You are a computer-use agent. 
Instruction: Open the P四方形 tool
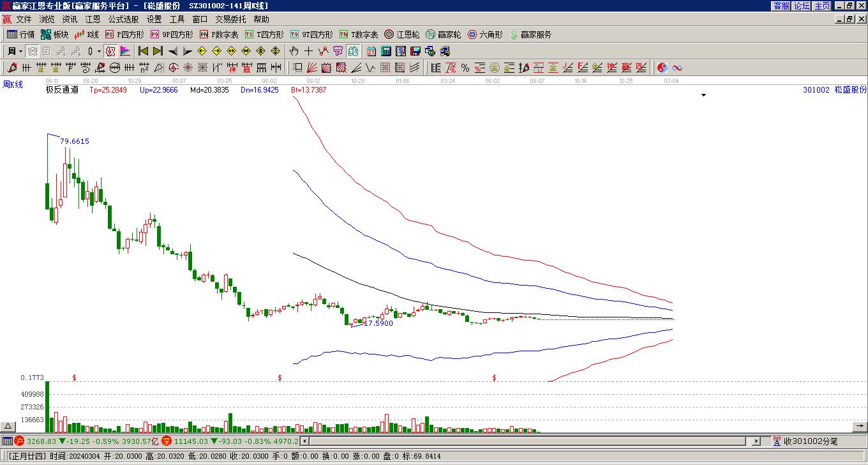pyautogui.click(x=124, y=34)
